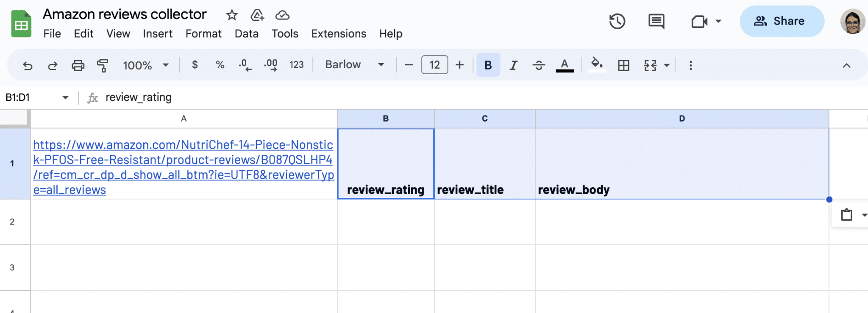Open the Tools menu

tap(285, 33)
